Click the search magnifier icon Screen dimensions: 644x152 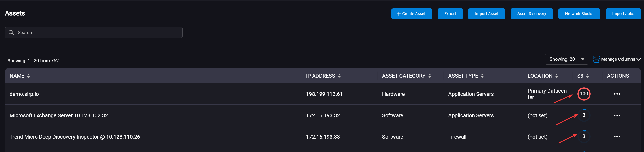tap(11, 32)
